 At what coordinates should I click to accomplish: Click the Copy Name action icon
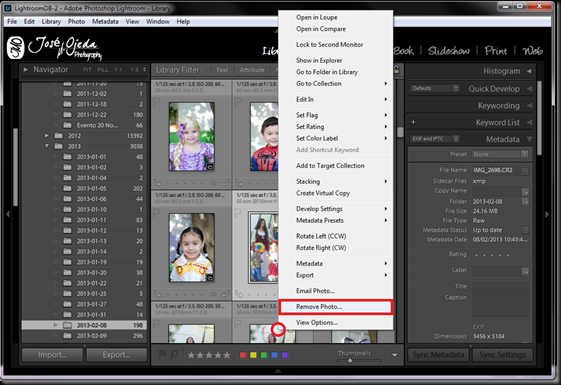(x=525, y=192)
